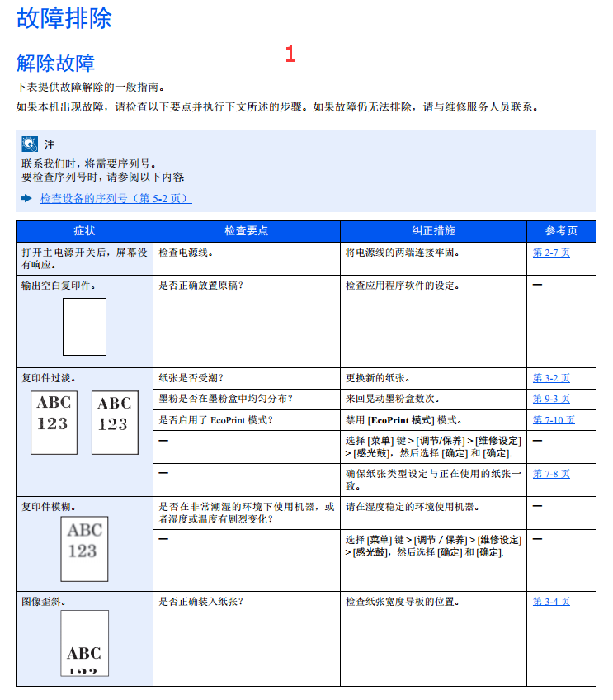Click the cell 来回晃动墨粉盒数次。
This screenshot has height=700, width=613.
coord(433,400)
